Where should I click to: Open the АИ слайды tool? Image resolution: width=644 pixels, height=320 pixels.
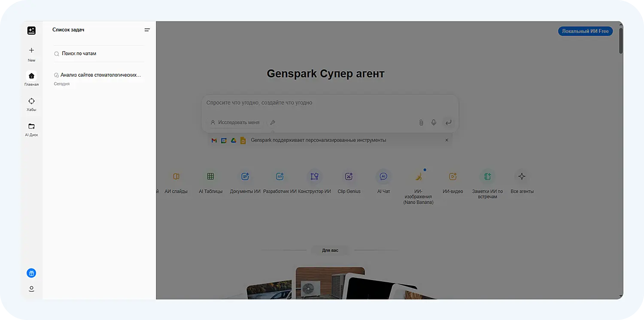tap(176, 176)
